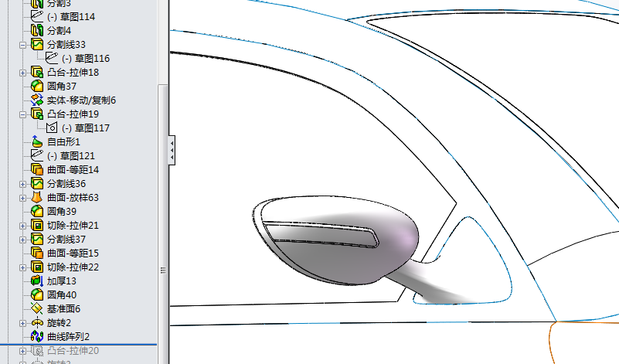Screen dimensions: 619x364
Task: Select the text label 曲面-等距14
Action: click(x=73, y=169)
